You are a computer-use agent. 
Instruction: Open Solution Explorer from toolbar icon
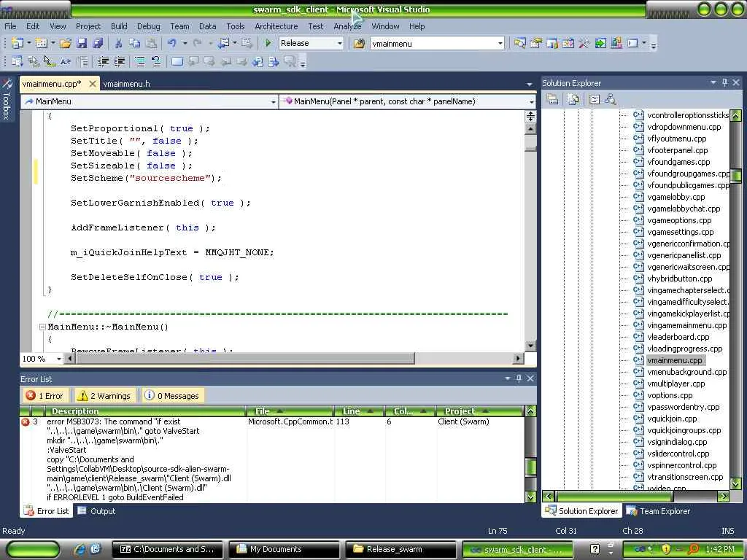pos(519,43)
